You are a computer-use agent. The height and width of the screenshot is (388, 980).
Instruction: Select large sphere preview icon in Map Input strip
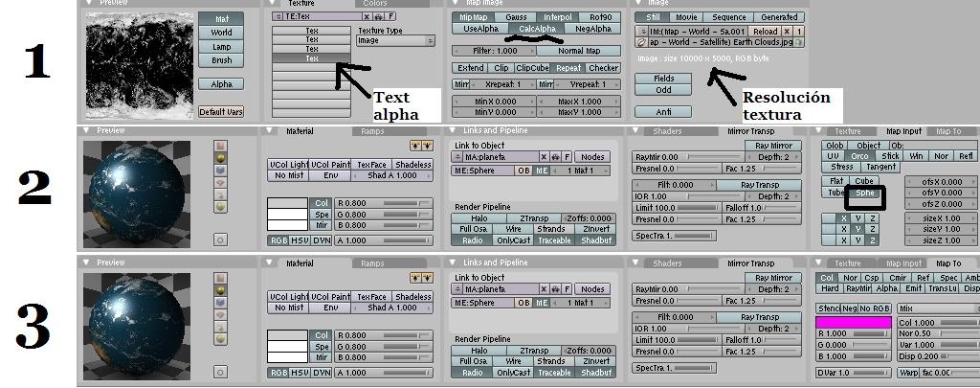[x=221, y=207]
